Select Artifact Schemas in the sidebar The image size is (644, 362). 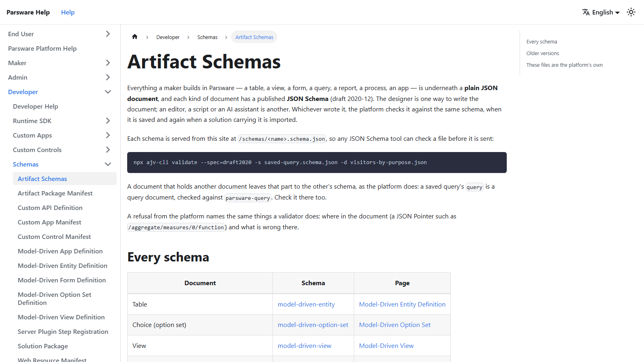[x=65, y=179]
